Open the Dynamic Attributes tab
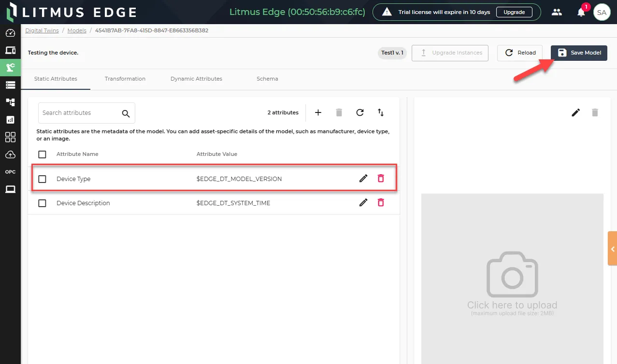The width and height of the screenshot is (617, 364). pos(196,79)
